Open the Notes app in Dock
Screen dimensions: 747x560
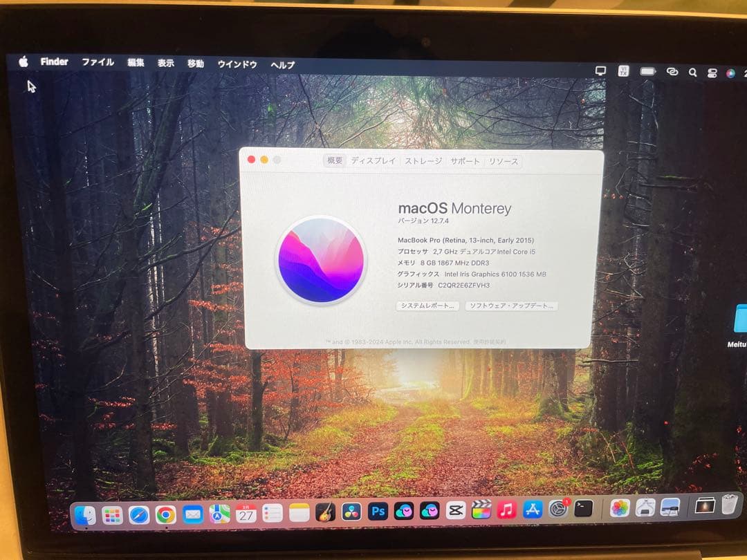[x=299, y=513]
